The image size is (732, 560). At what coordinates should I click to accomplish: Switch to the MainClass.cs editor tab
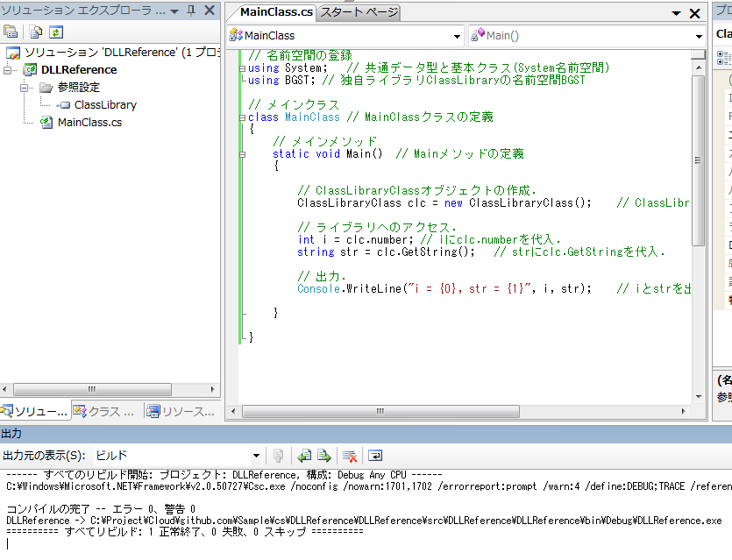click(276, 12)
